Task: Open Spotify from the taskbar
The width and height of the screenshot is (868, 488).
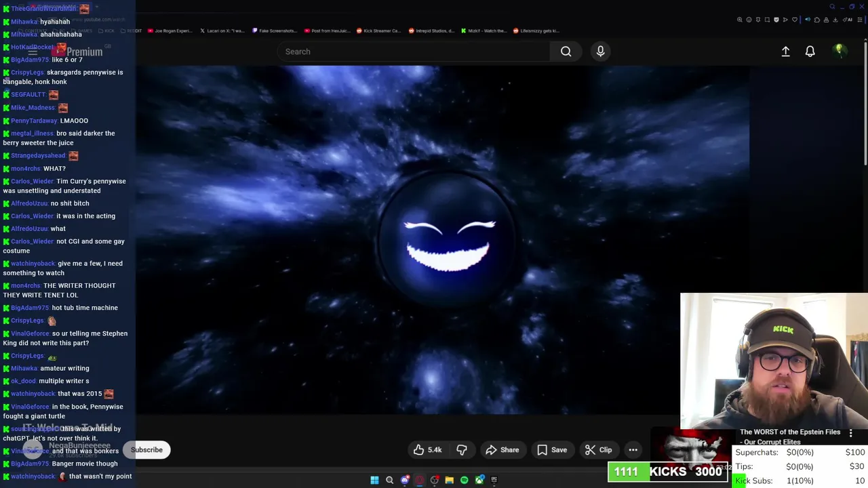Action: (465, 480)
